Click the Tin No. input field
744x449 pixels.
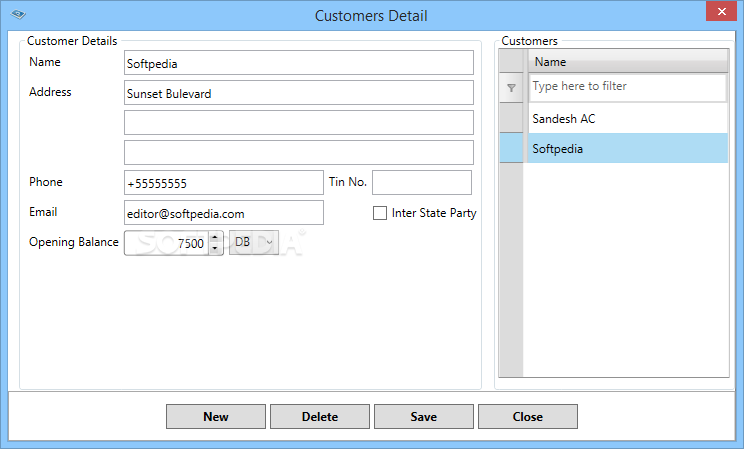click(422, 183)
